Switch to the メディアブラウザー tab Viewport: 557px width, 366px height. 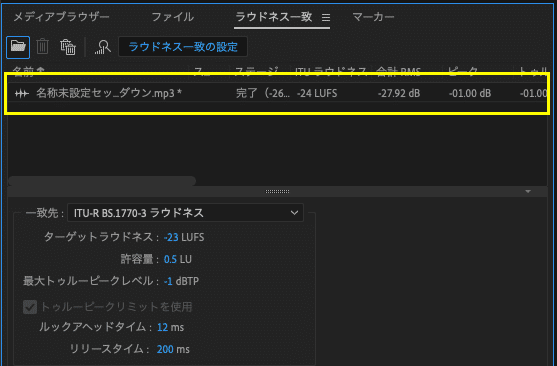pyautogui.click(x=61, y=17)
